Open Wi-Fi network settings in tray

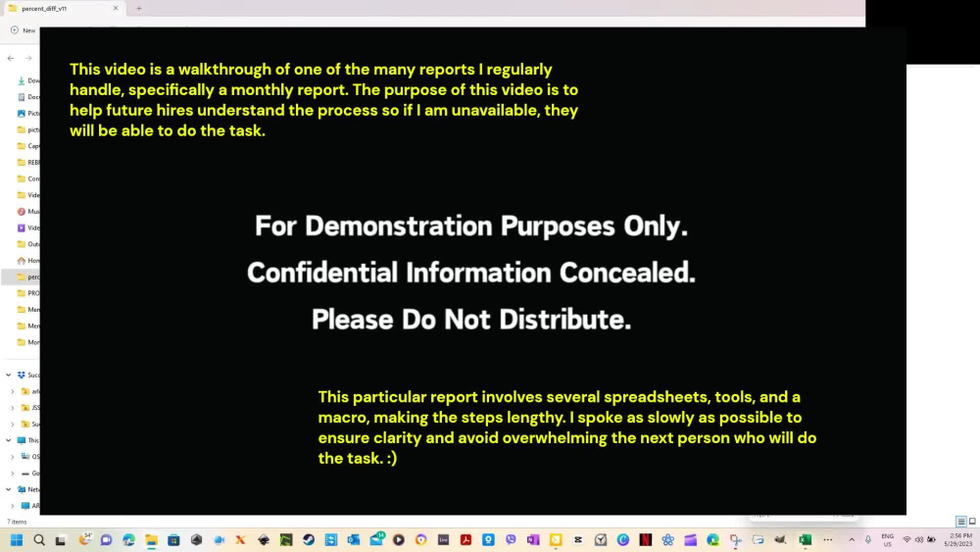pos(906,540)
